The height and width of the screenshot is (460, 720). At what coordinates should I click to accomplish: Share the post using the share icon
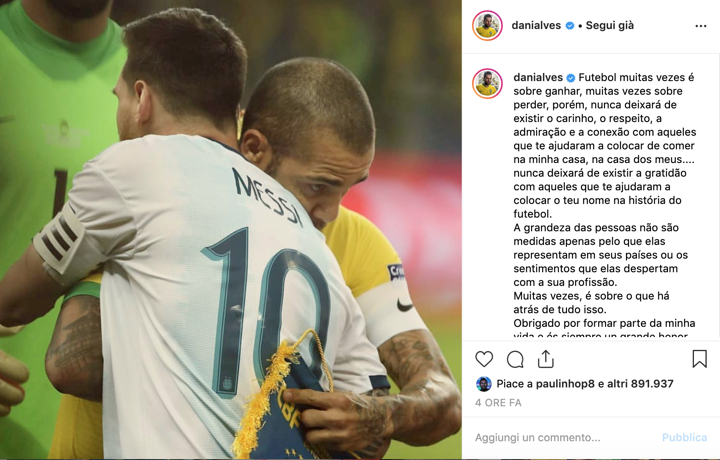(546, 359)
